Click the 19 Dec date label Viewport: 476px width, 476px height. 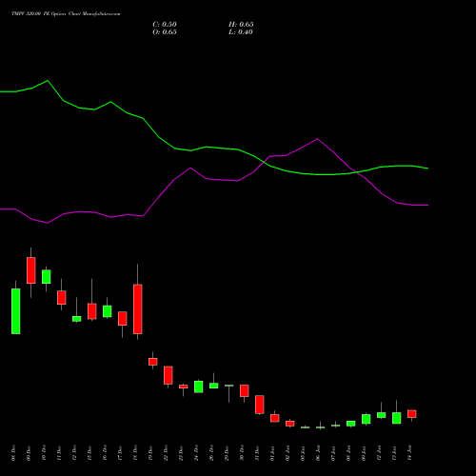pyautogui.click(x=150, y=453)
